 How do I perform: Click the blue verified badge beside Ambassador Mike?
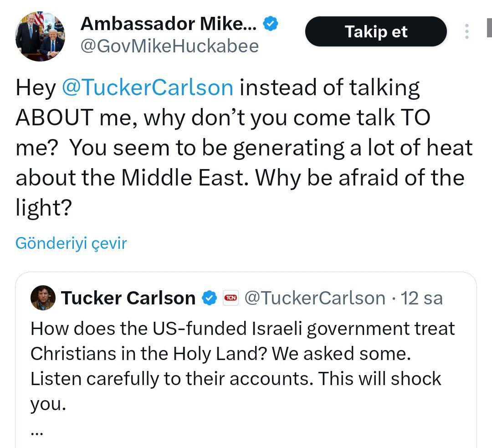[x=272, y=25]
